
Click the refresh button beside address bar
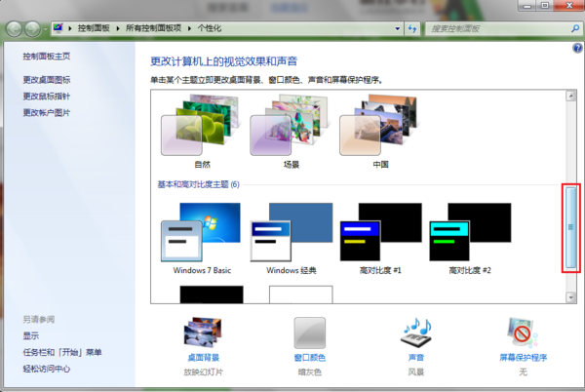411,28
